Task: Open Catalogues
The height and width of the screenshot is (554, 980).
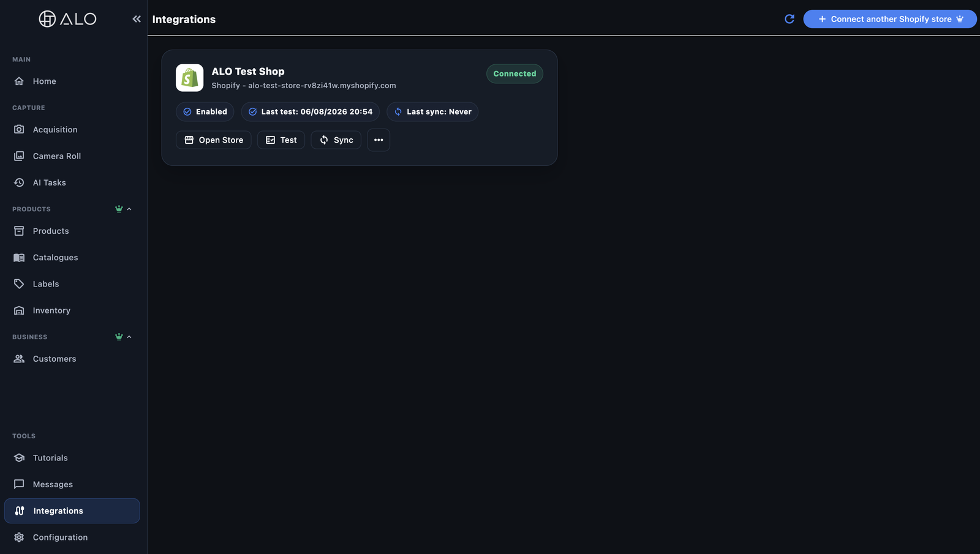Action: pyautogui.click(x=72, y=258)
